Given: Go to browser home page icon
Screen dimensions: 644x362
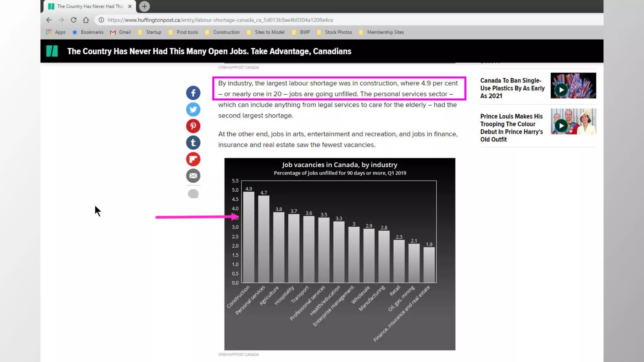Looking at the screenshot, I should point(86,20).
